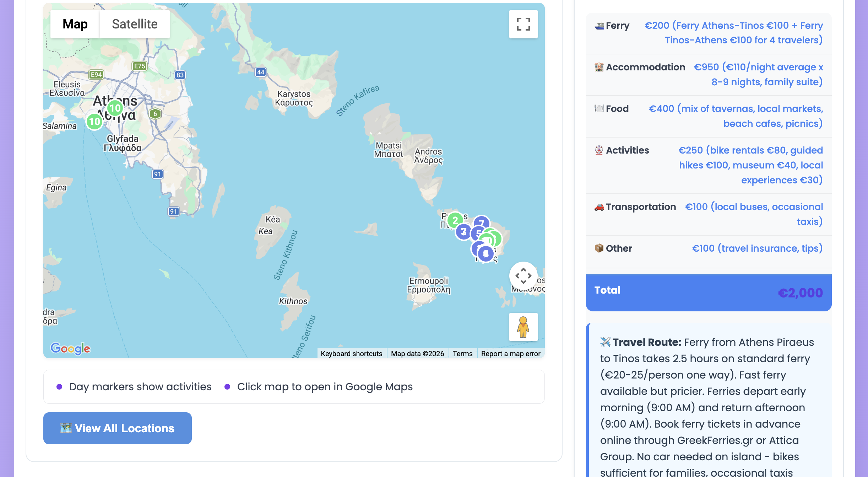This screenshot has width=868, height=477.
Task: Open the map Terms link
Action: [462, 354]
